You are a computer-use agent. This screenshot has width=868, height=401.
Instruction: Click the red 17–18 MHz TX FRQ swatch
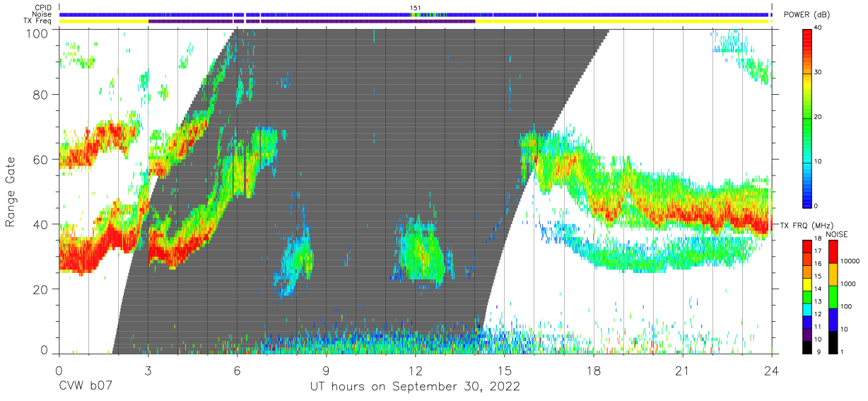click(807, 247)
